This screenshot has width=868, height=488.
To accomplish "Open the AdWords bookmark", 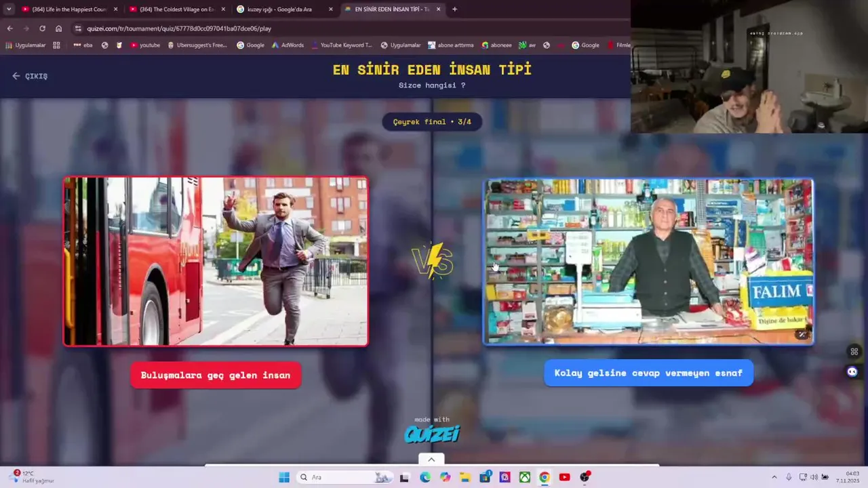I will [x=288, y=45].
